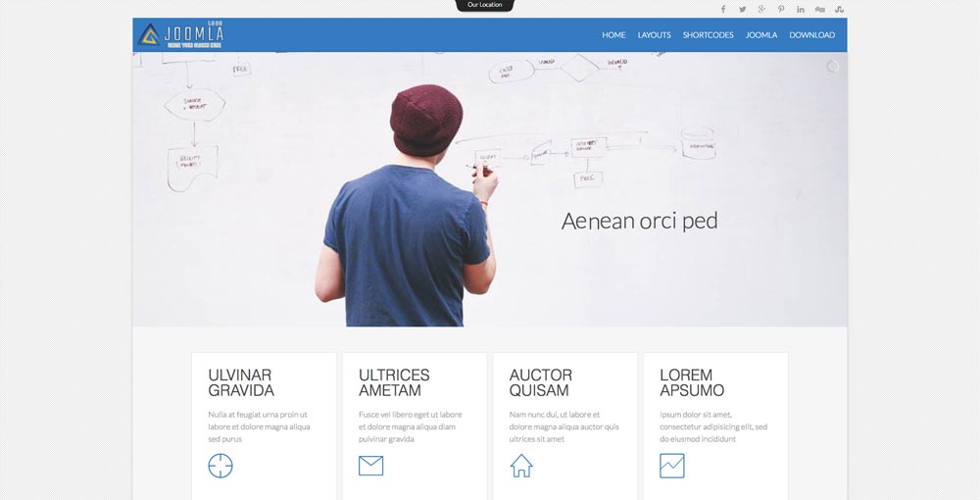Viewport: 980px width, 500px height.
Task: Click the Download navigation link
Action: 811,35
